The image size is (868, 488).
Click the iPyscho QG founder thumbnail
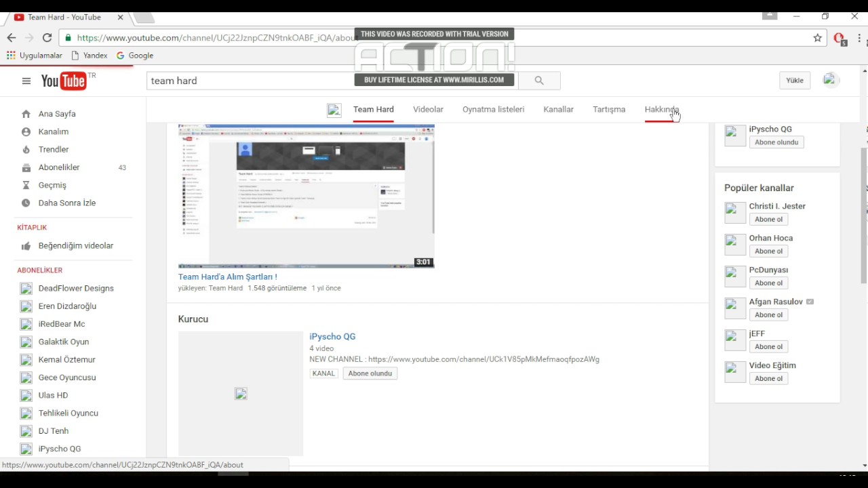[x=241, y=394]
